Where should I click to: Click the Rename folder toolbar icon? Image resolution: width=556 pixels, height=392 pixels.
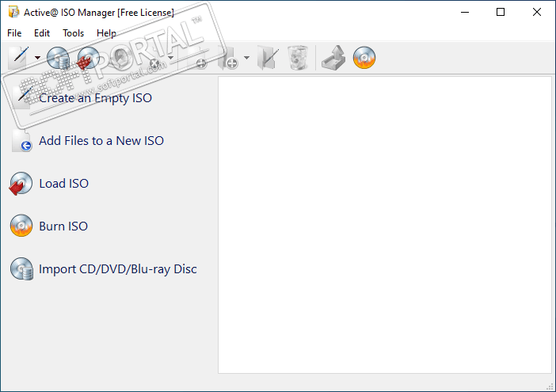pyautogui.click(x=268, y=58)
